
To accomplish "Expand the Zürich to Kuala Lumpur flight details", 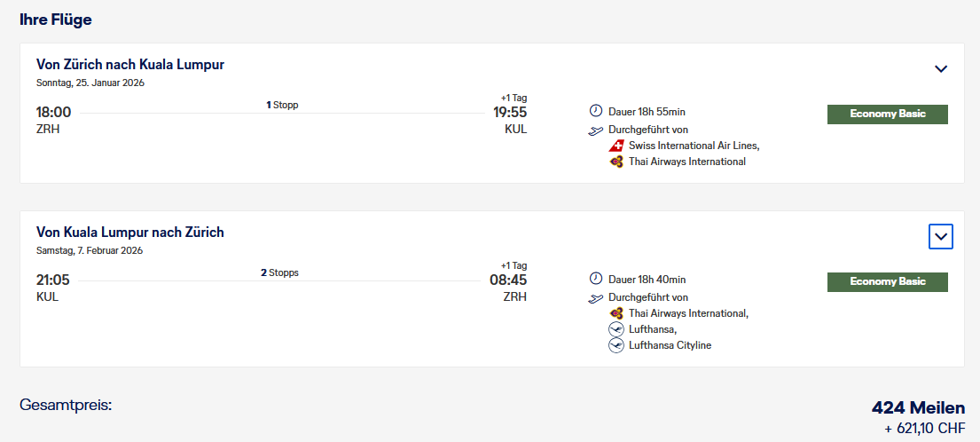I will pyautogui.click(x=941, y=69).
